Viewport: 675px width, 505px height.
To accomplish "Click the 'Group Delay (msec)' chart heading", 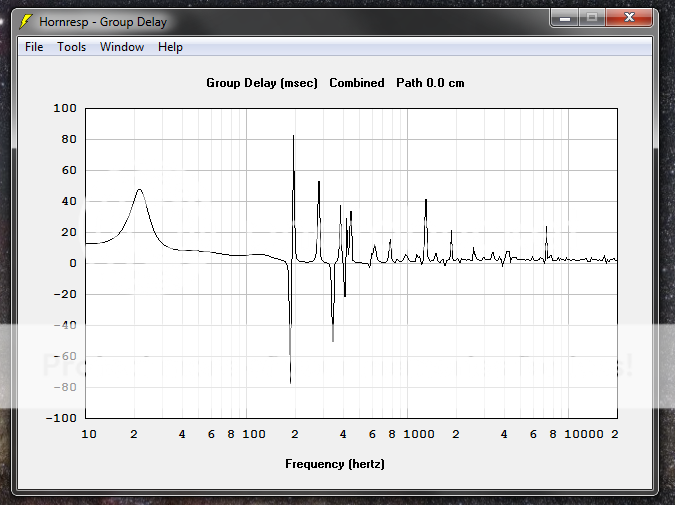I will [263, 83].
